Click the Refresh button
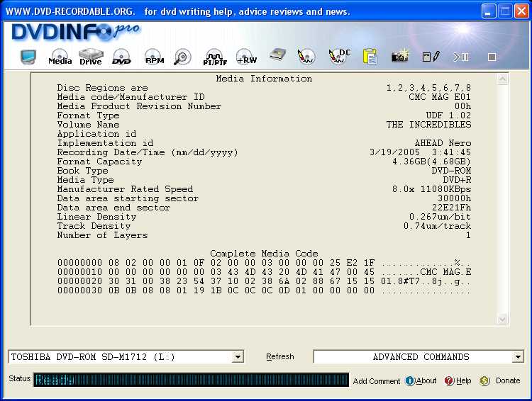Screen dimensions: 532x401 (x=280, y=356)
